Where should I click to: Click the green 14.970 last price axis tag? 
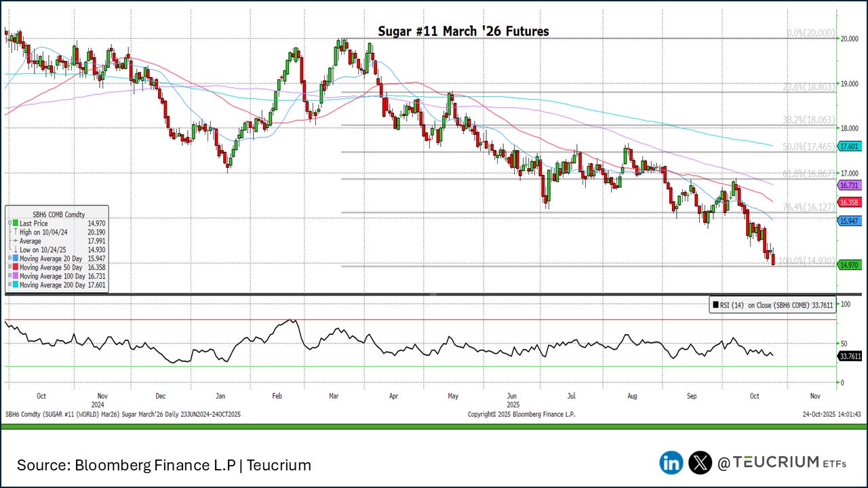850,265
